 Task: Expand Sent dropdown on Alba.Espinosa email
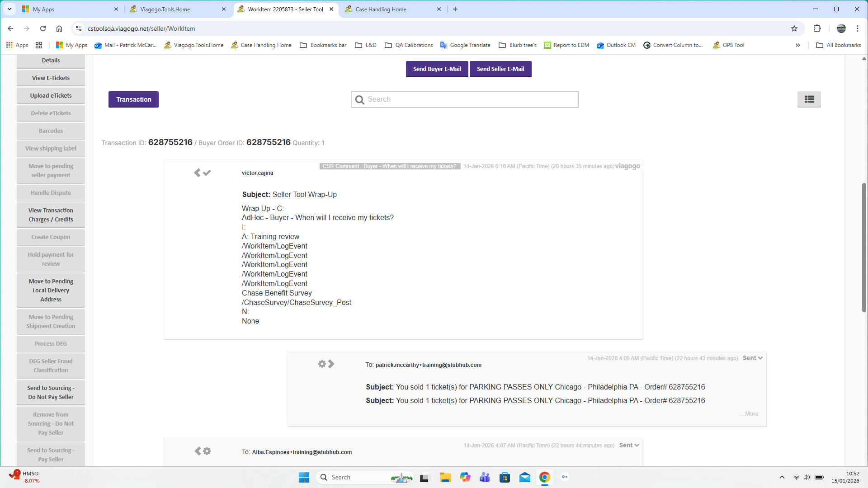point(629,446)
